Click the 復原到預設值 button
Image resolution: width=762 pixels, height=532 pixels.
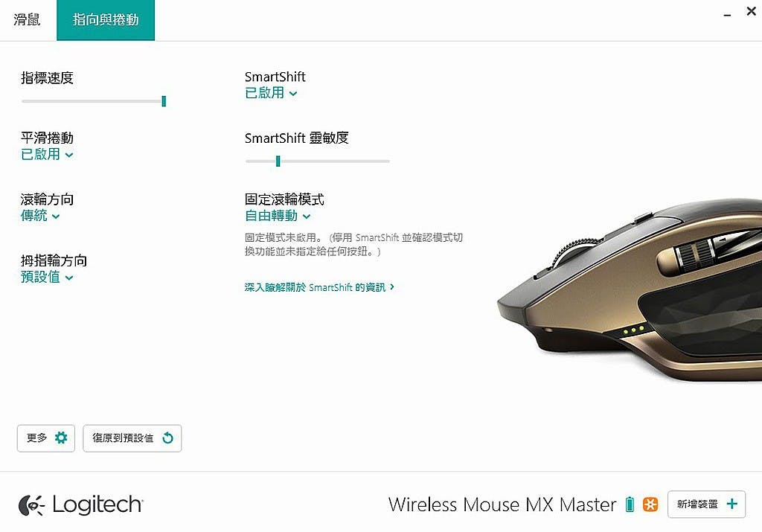click(132, 438)
